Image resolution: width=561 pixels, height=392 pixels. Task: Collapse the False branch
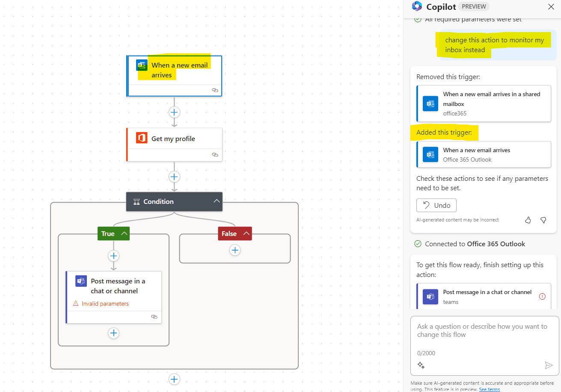tap(246, 233)
